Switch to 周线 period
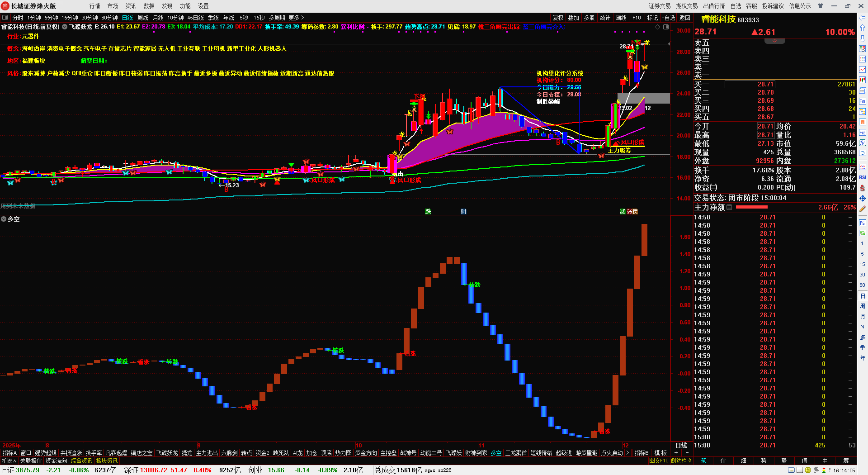The image size is (868, 475). (x=143, y=18)
